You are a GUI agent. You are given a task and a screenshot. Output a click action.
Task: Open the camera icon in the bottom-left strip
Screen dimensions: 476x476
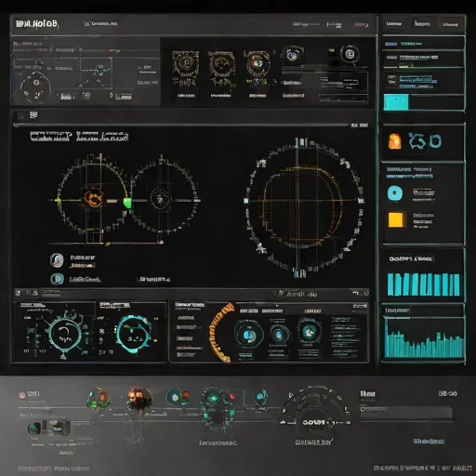pos(34,429)
